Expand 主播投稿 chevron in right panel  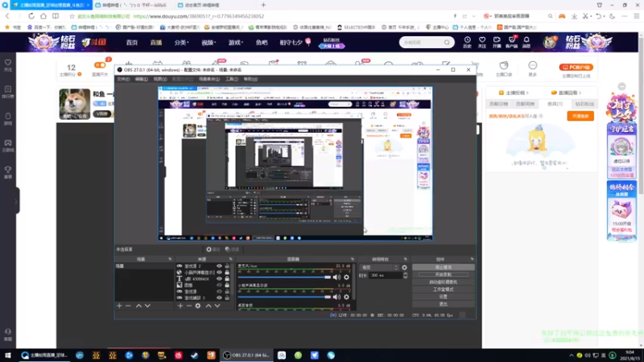coord(527,93)
